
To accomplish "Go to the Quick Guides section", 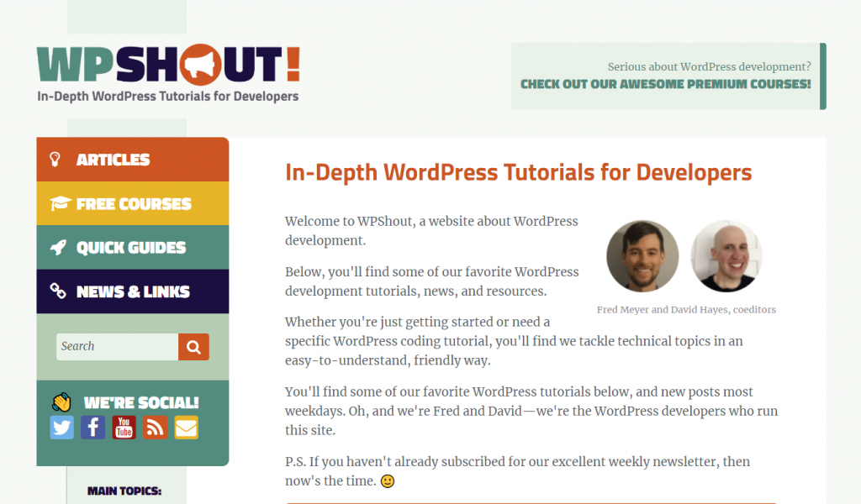I will pos(131,248).
